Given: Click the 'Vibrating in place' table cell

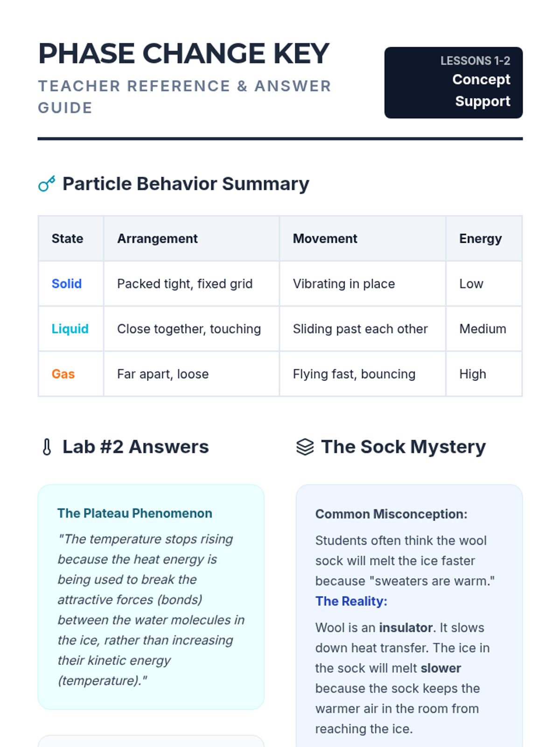Looking at the screenshot, I should [x=344, y=284].
